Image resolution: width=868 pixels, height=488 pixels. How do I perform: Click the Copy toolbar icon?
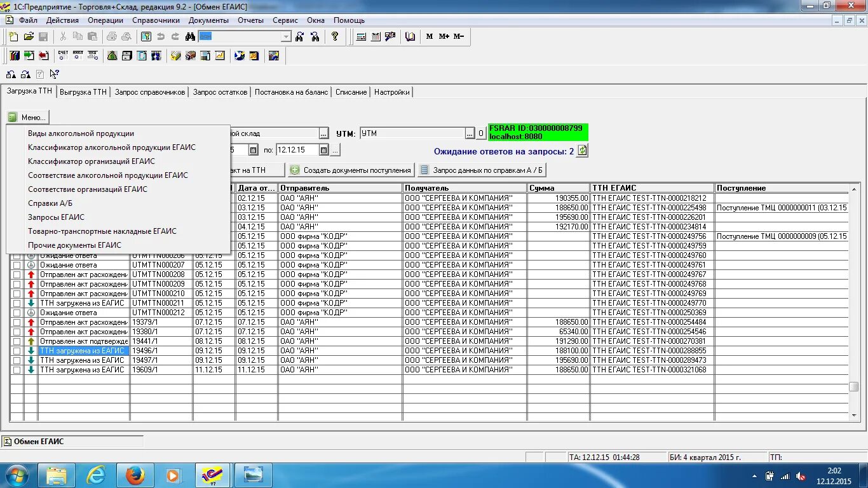[78, 37]
